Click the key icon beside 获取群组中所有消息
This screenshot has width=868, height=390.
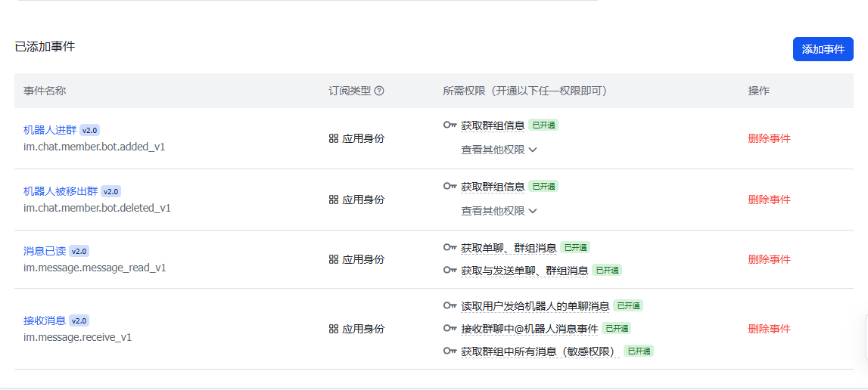(450, 351)
